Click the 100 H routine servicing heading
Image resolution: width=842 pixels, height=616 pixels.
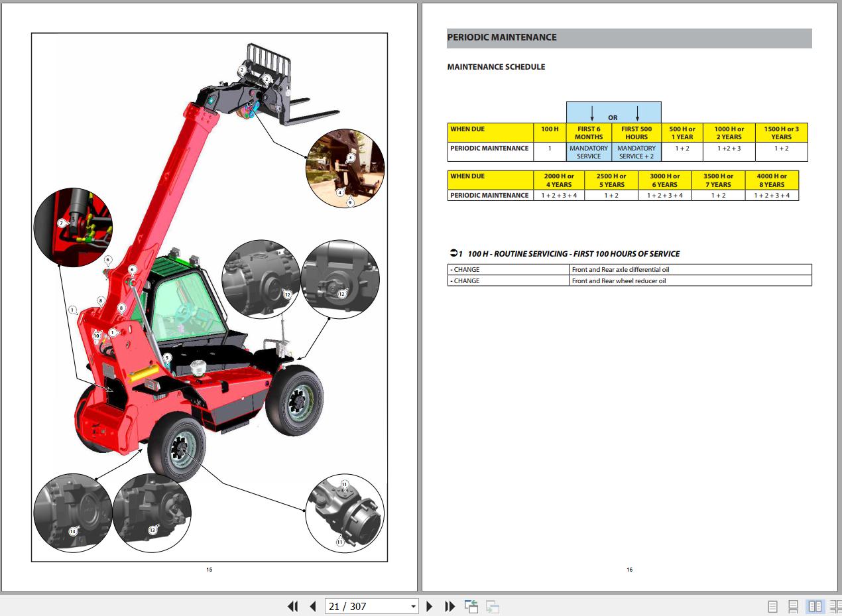point(573,253)
